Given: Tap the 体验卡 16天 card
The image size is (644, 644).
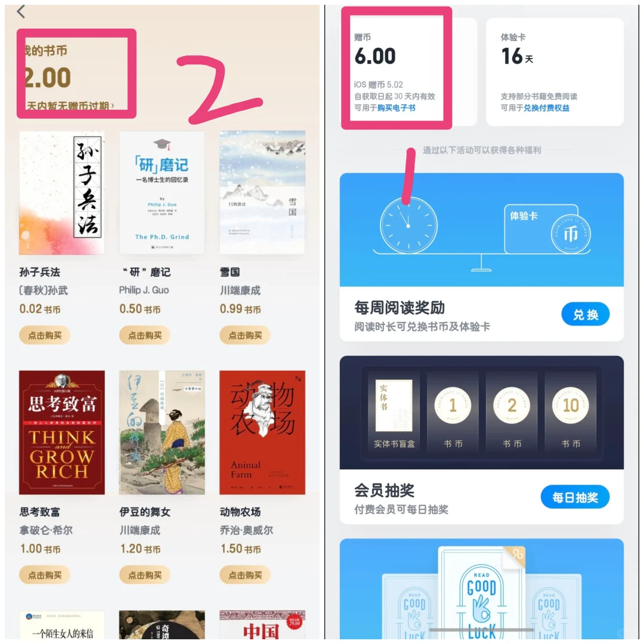Looking at the screenshot, I should click(x=555, y=72).
